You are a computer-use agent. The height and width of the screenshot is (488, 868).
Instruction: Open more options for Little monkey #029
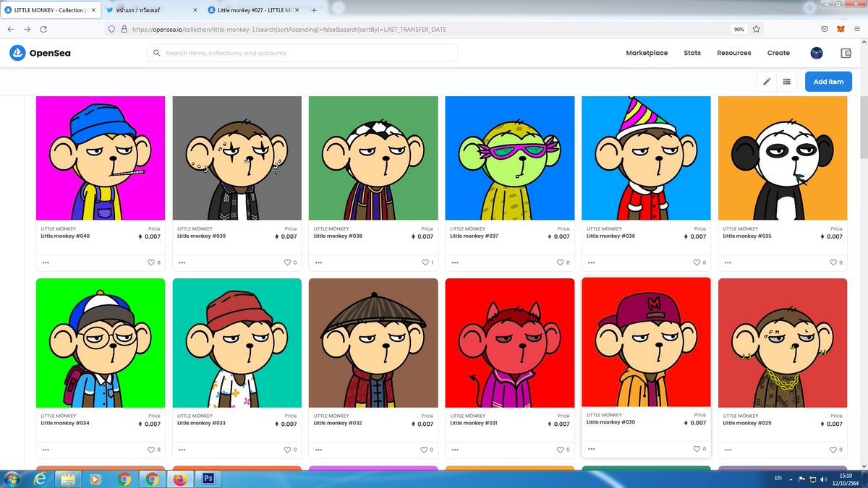728,450
